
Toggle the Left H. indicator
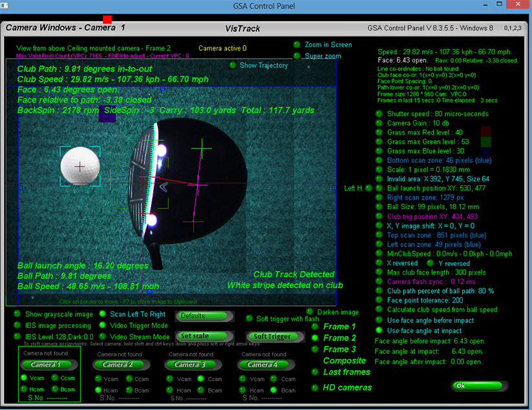pos(369,188)
